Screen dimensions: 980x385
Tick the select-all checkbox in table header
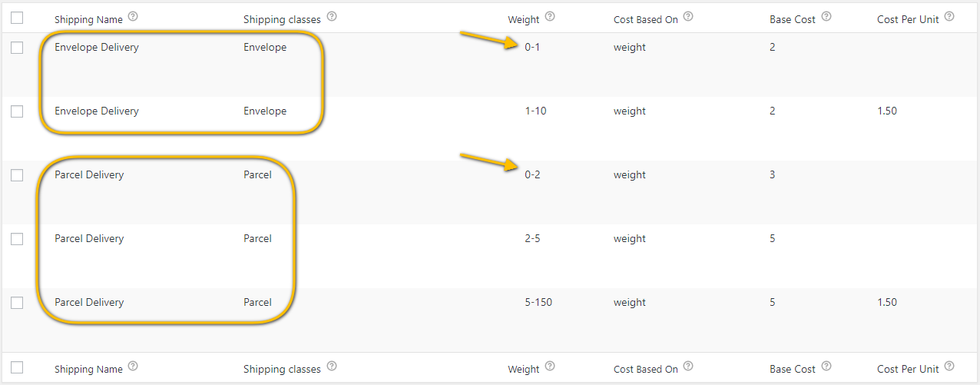[17, 18]
